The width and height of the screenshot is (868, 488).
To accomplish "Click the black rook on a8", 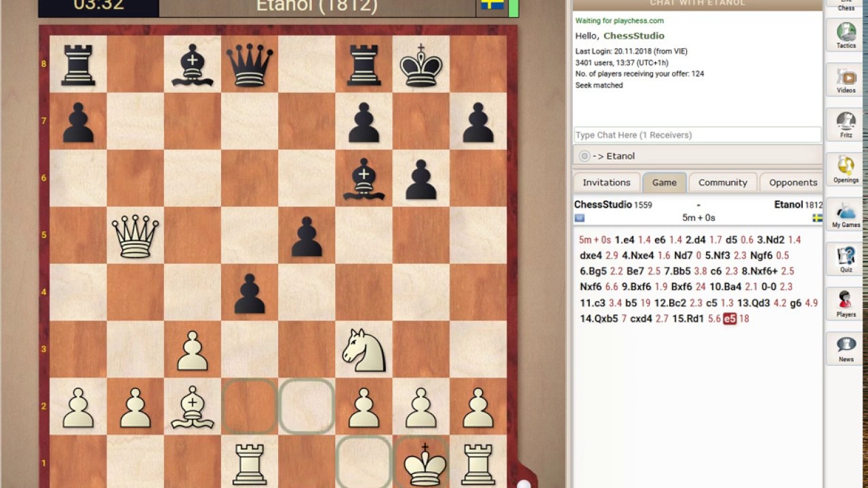I will pos(78,64).
